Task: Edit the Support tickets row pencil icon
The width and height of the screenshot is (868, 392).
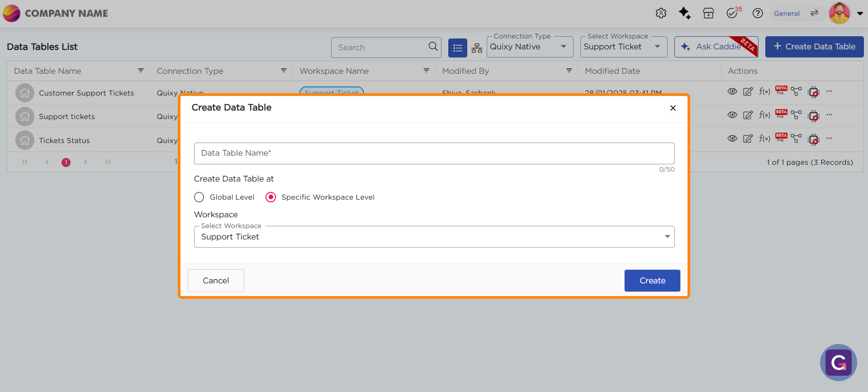Action: tap(748, 115)
